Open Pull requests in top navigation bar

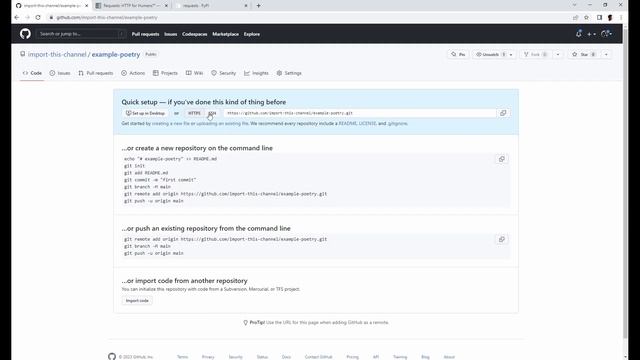tap(145, 34)
